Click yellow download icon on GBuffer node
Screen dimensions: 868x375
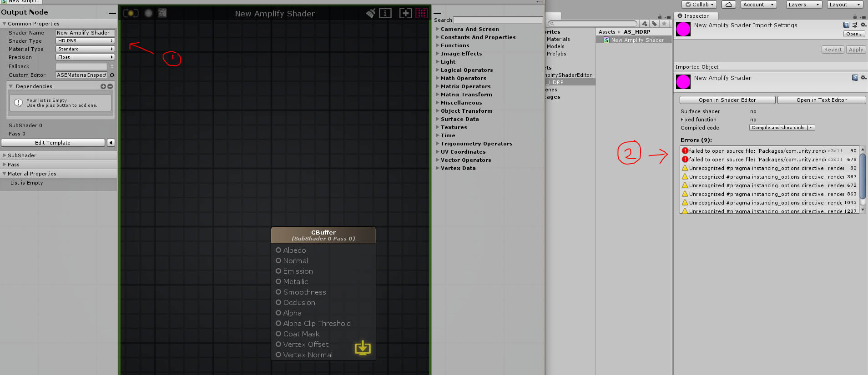[x=363, y=348]
